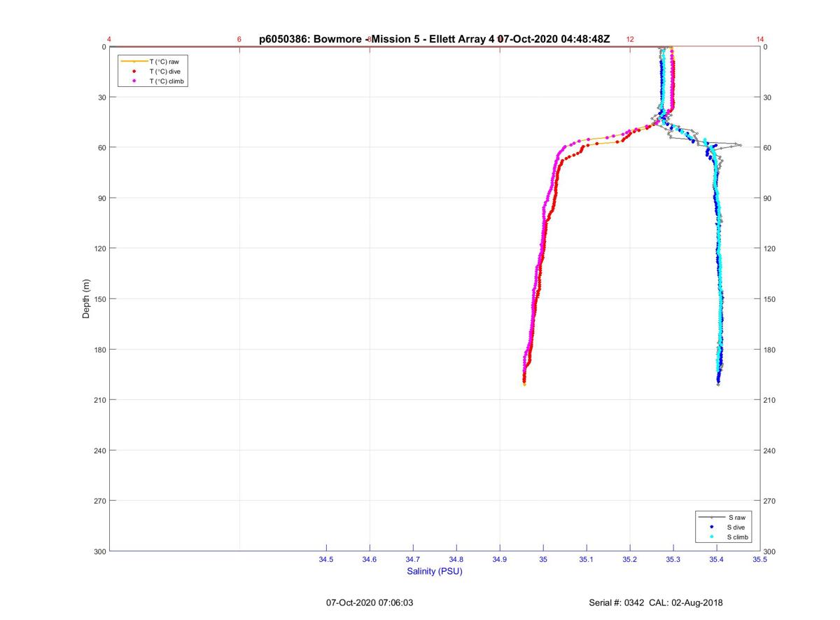Viewport: 840px width, 620px height.
Task: Click the 240 tick on the right depth axis
Action: pyautogui.click(x=770, y=450)
